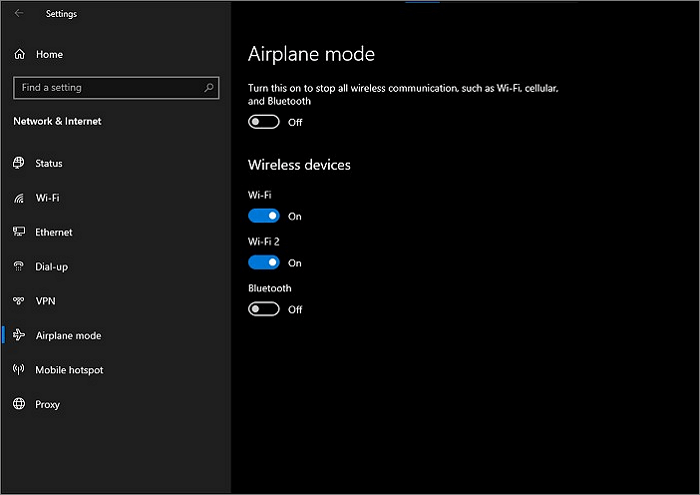Focus the Find a setting search box
This screenshot has width=700, height=495.
pyautogui.click(x=116, y=87)
